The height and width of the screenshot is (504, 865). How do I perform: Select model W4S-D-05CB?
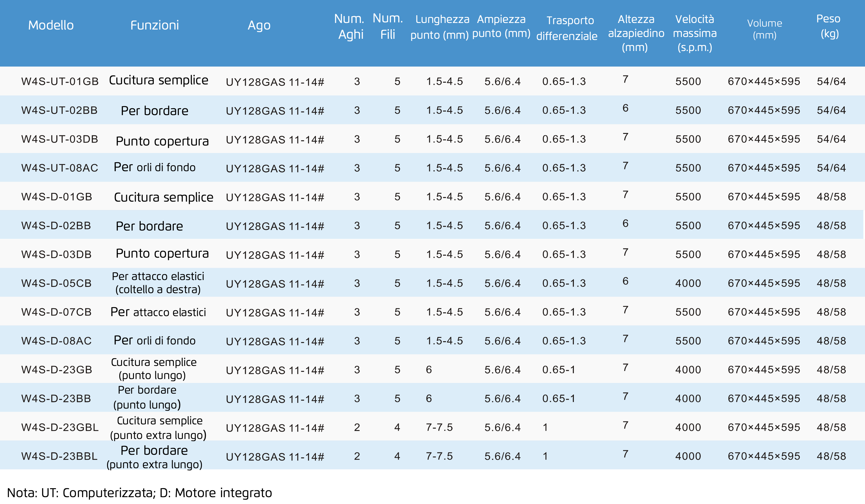pyautogui.click(x=56, y=283)
